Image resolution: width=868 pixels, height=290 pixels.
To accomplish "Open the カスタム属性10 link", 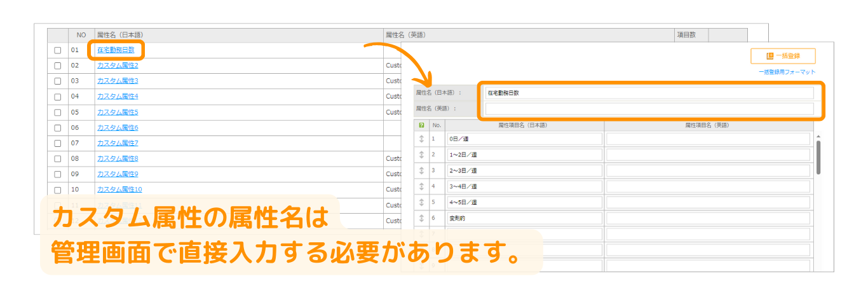I will (119, 190).
